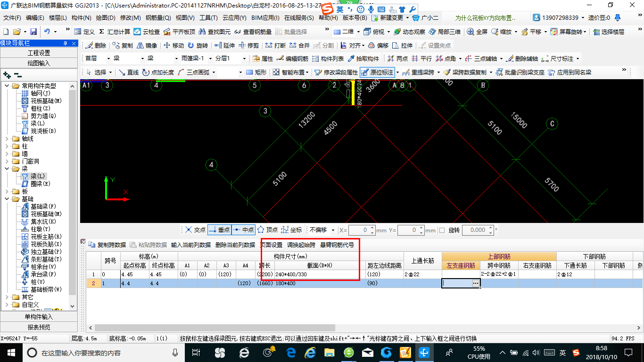Select 点加长度 point plus length tool

[x=158, y=73]
